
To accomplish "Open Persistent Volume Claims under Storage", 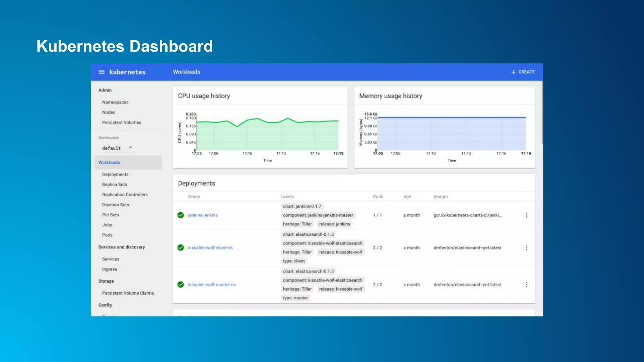I will pos(128,293).
